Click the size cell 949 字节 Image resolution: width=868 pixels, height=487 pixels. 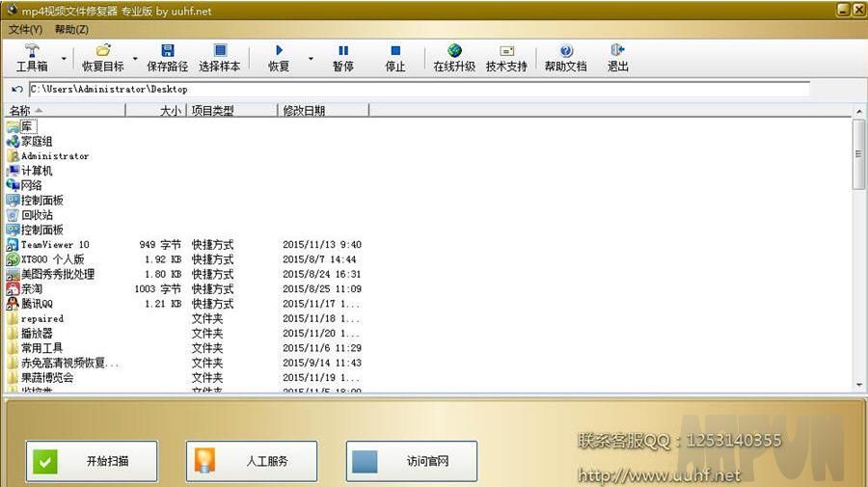click(x=160, y=245)
